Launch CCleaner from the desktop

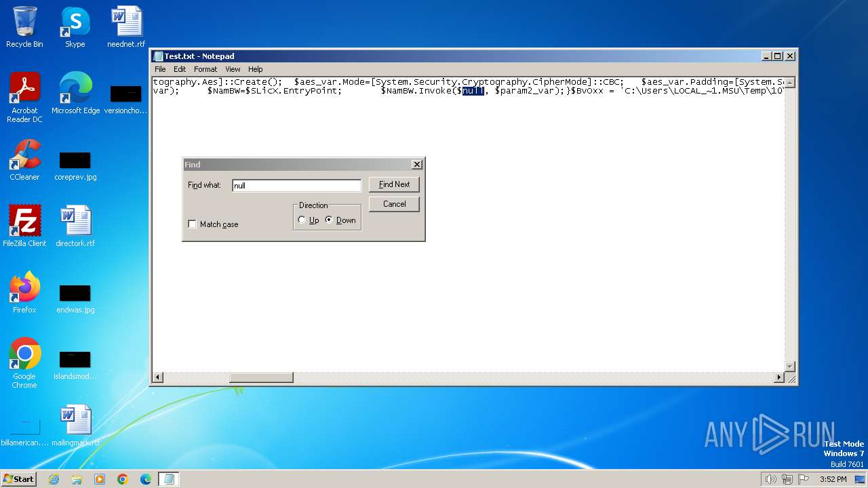24,160
